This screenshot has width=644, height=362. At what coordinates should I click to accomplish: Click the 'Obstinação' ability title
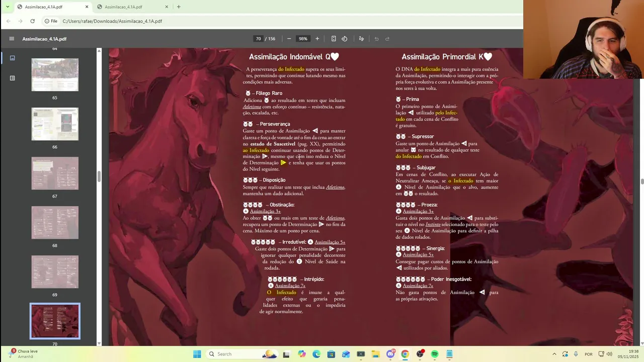(x=282, y=205)
